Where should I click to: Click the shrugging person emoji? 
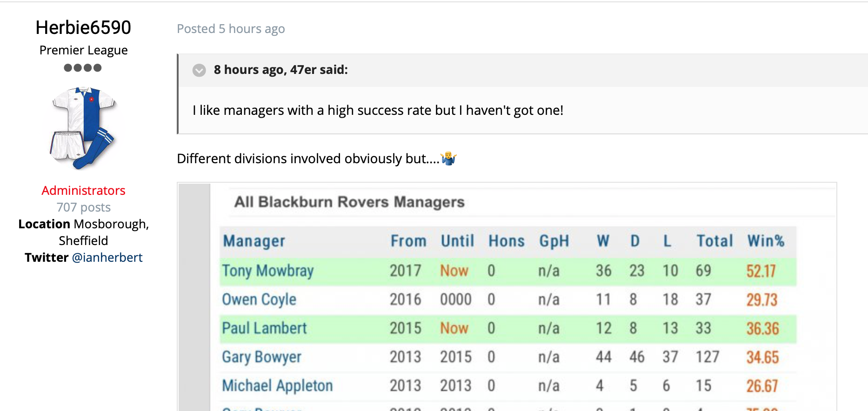point(449,159)
